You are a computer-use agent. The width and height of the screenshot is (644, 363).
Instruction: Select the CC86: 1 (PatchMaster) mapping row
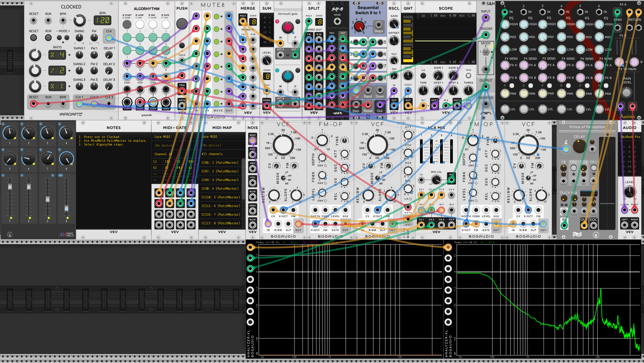click(x=221, y=163)
